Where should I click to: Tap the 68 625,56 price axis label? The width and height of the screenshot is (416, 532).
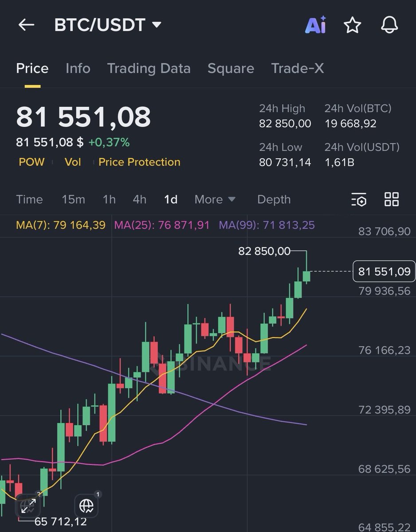(385, 469)
